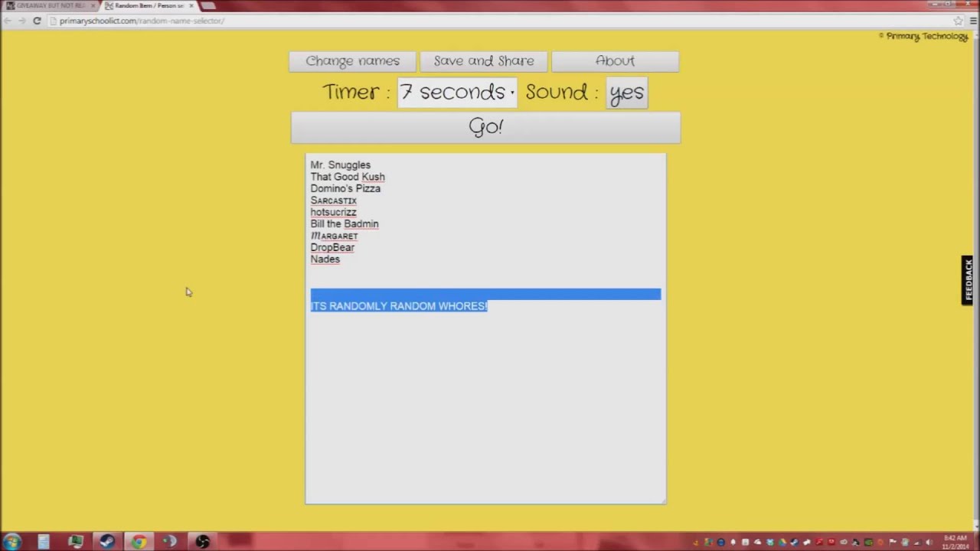
Task: Click the taskbar clock showing 8:42 AM
Action: click(x=956, y=543)
